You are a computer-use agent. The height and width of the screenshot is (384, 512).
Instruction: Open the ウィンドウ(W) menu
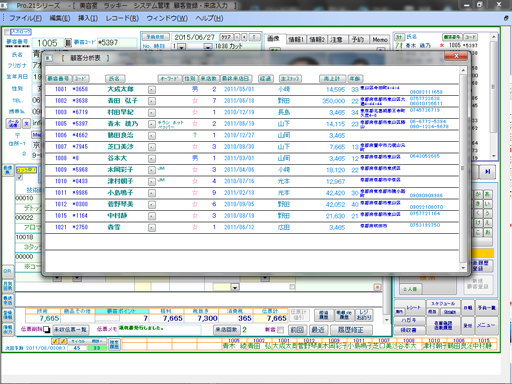pos(167,18)
